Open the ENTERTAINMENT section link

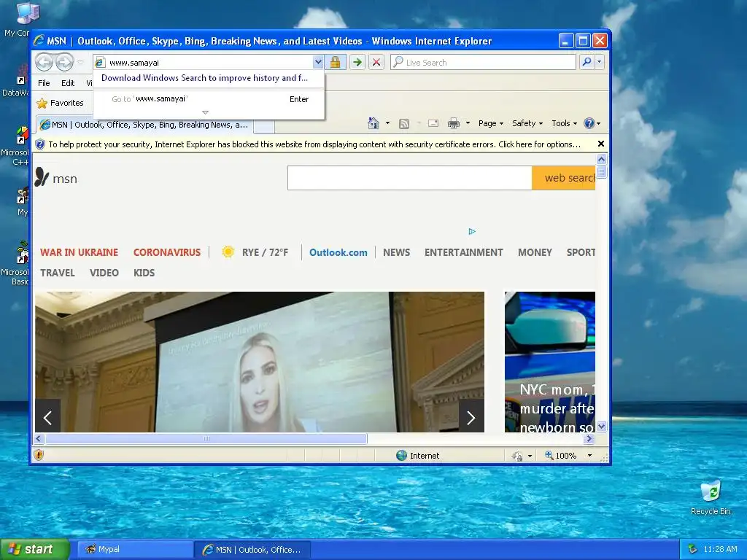click(x=463, y=252)
